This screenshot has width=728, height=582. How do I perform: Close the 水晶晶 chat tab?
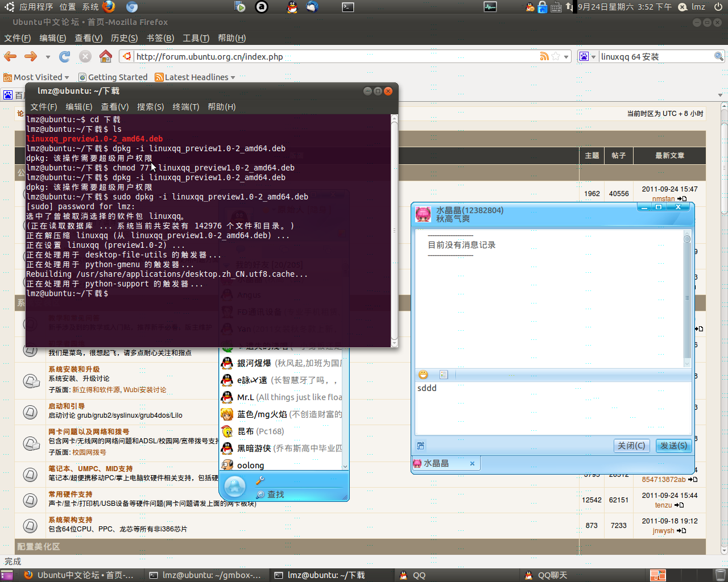click(x=472, y=464)
